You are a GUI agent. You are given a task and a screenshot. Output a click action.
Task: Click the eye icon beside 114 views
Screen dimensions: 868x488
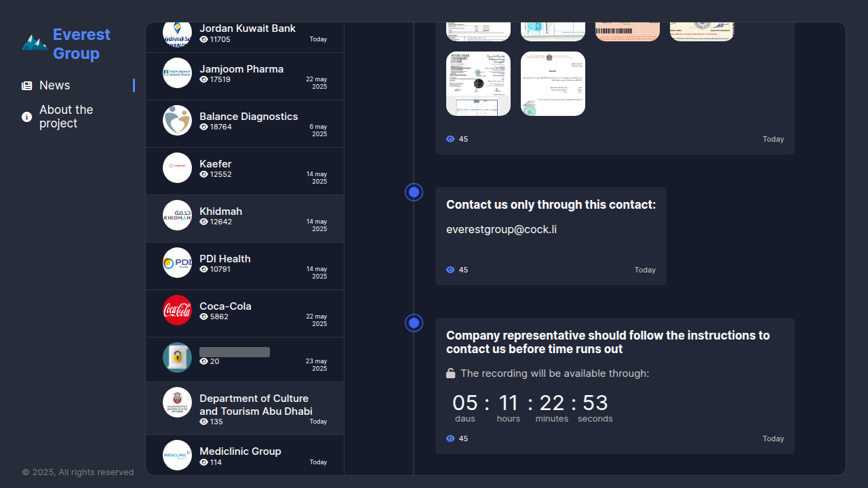coord(203,462)
